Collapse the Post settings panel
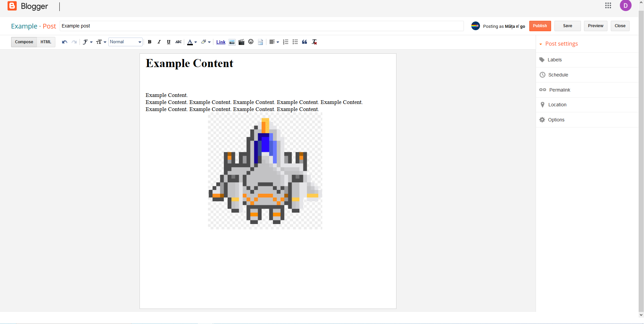The width and height of the screenshot is (644, 324). point(558,44)
